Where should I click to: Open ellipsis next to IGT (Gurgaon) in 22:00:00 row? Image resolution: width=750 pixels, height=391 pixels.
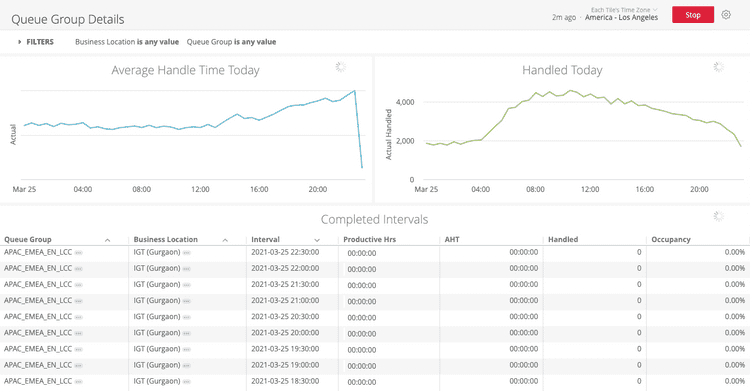[x=187, y=269]
